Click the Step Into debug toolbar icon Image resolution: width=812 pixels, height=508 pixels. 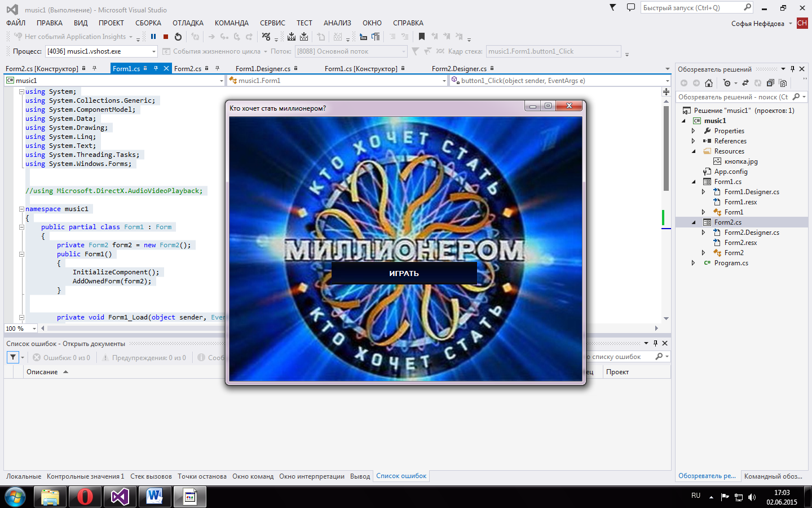pos(224,37)
